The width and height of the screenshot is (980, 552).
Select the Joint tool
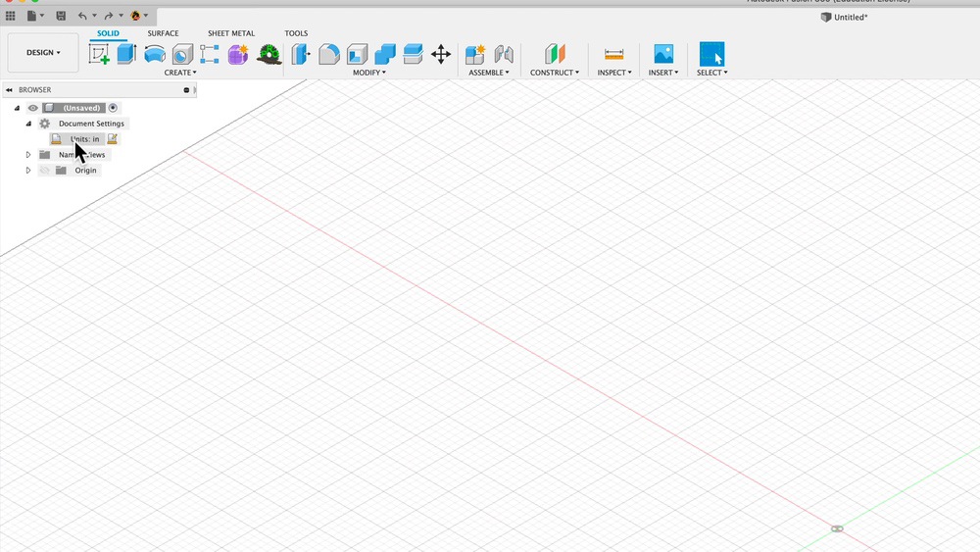tap(504, 54)
